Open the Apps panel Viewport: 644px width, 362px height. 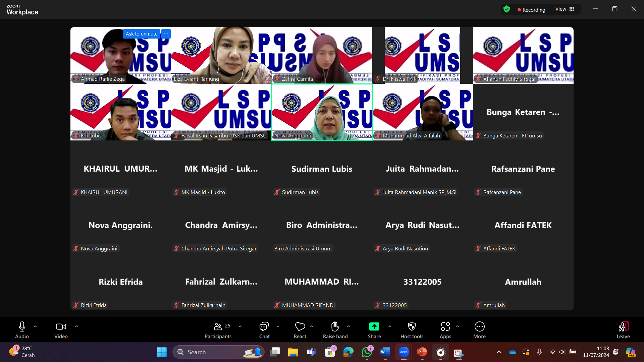tap(445, 330)
